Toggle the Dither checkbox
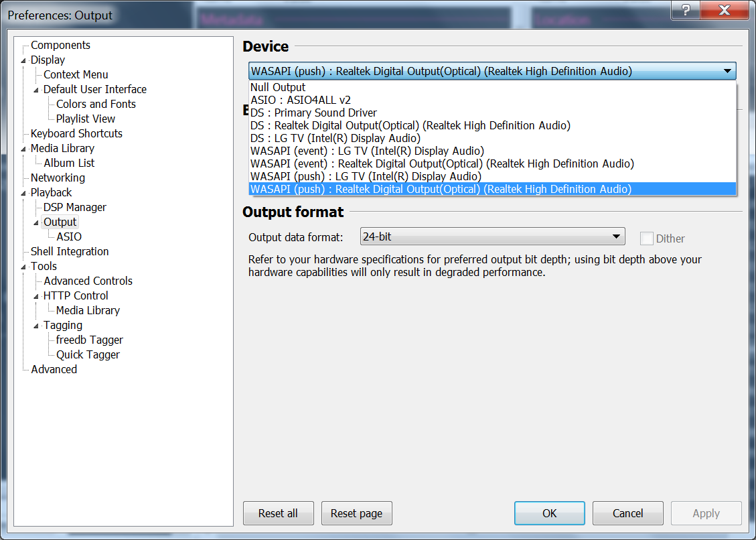756x540 pixels. tap(646, 239)
